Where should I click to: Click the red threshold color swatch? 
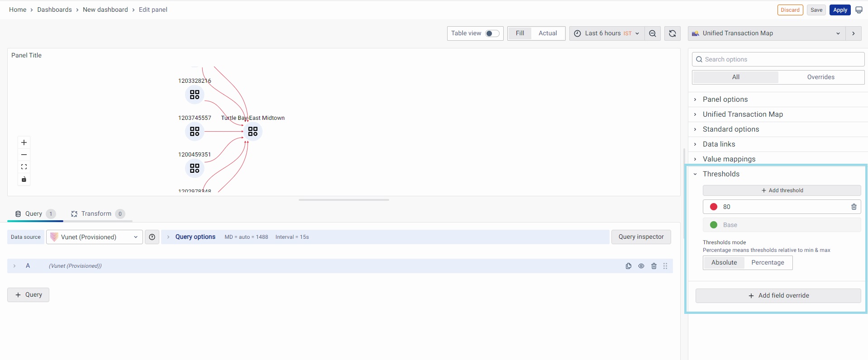tap(714, 207)
